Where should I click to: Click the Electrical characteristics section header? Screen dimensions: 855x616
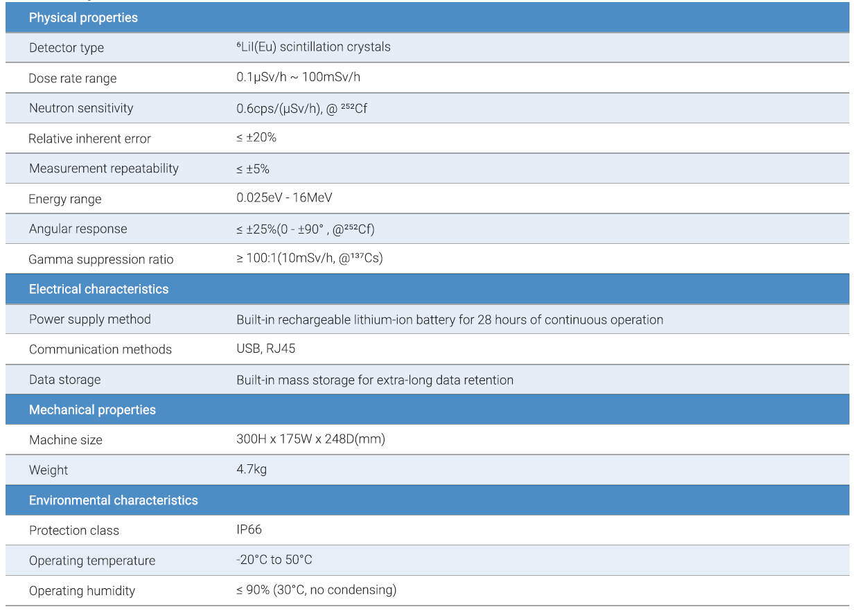point(98,289)
